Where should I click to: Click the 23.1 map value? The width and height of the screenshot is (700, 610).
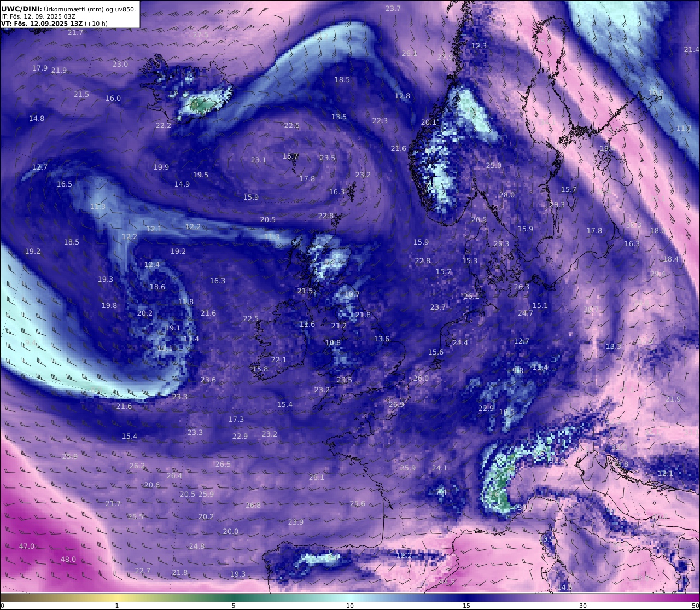(259, 160)
